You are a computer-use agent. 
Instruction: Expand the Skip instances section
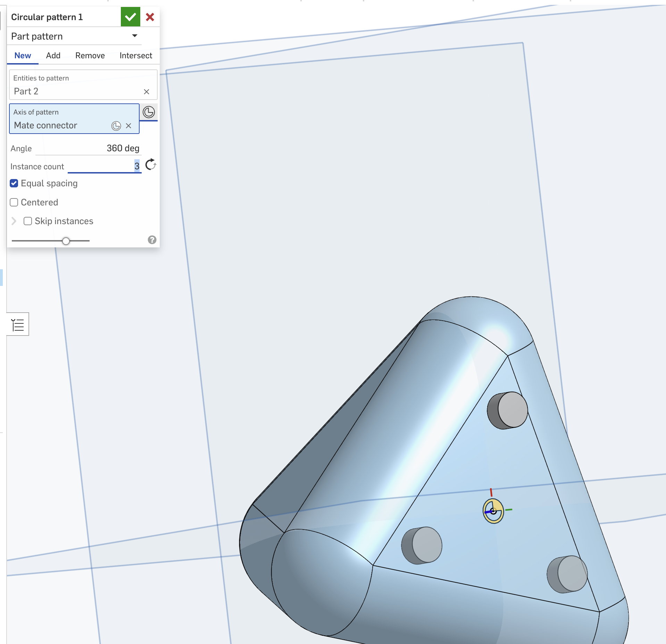pos(14,221)
